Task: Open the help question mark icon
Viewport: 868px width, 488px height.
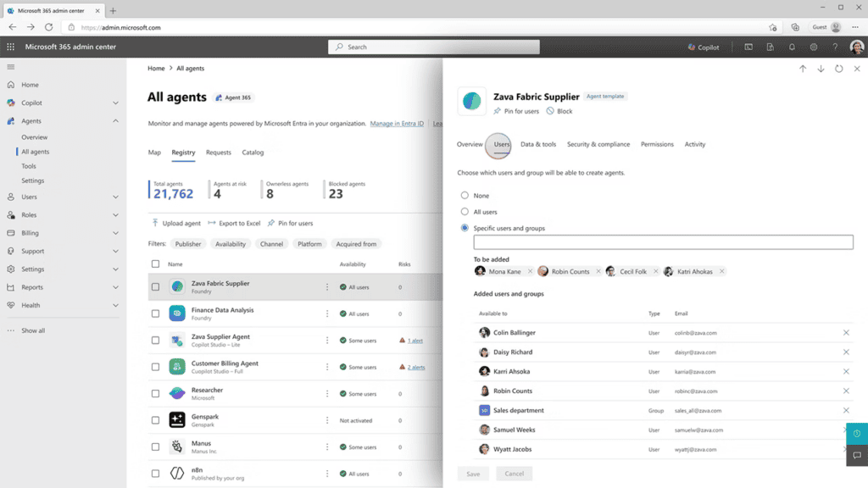Action: coord(835,47)
